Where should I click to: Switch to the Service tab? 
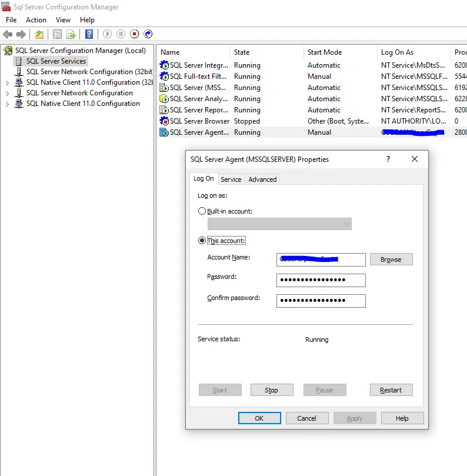click(231, 179)
